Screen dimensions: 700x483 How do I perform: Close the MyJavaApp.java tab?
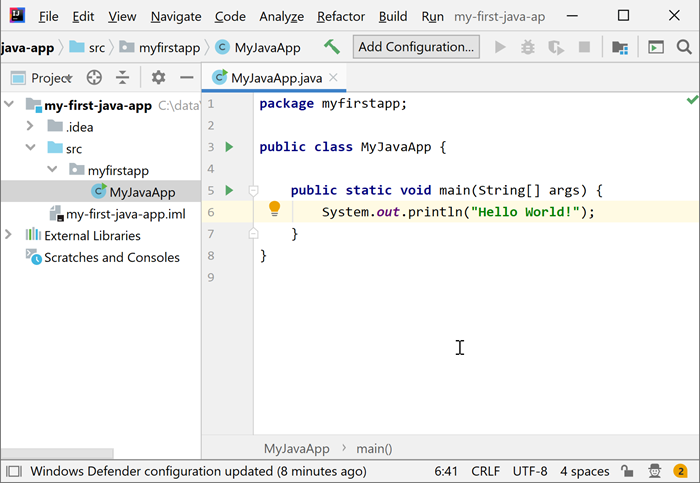click(334, 78)
